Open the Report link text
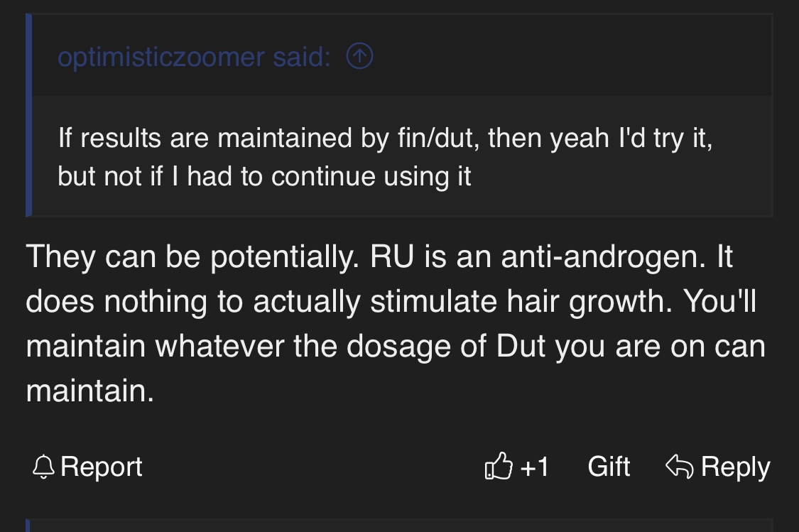799x532 pixels. pyautogui.click(x=101, y=466)
